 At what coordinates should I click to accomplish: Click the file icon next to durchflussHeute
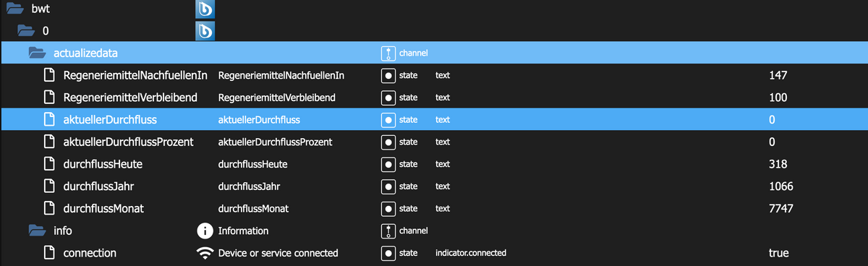pyautogui.click(x=50, y=164)
